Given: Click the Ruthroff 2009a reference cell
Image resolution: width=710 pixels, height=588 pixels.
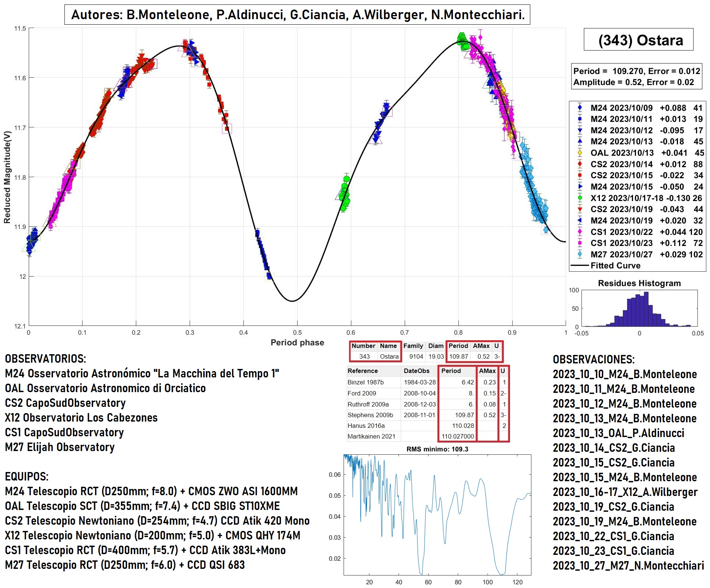Looking at the screenshot, I should tap(368, 404).
